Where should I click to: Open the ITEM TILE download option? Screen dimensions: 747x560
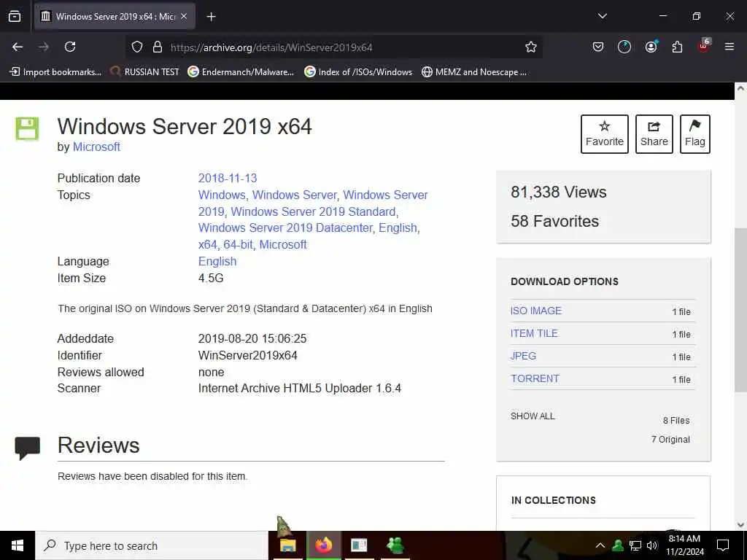tap(534, 333)
